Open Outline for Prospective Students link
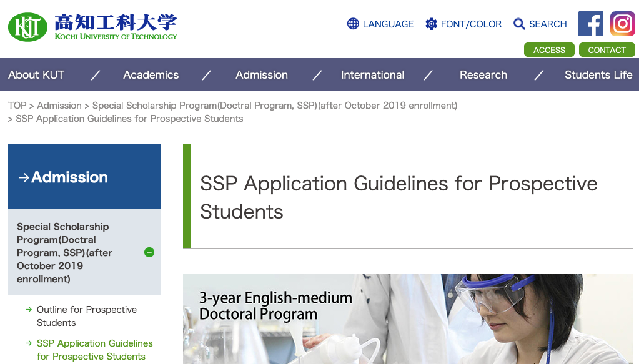This screenshot has height=364, width=639. click(87, 316)
